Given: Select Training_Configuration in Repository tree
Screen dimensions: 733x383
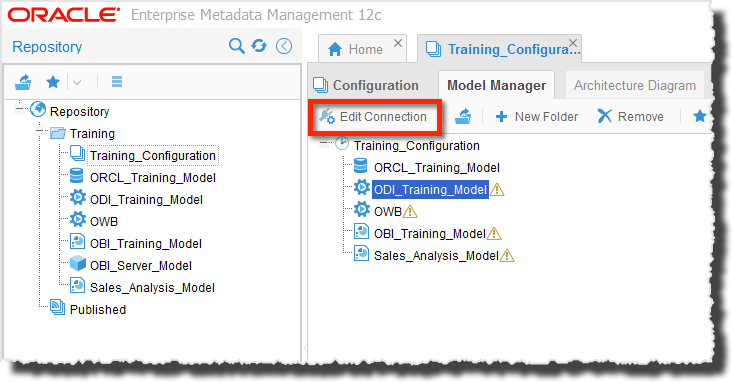Looking at the screenshot, I should [152, 155].
